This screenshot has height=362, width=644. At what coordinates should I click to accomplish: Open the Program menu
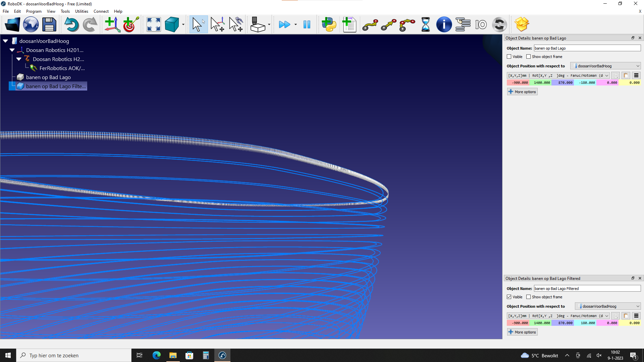(34, 11)
